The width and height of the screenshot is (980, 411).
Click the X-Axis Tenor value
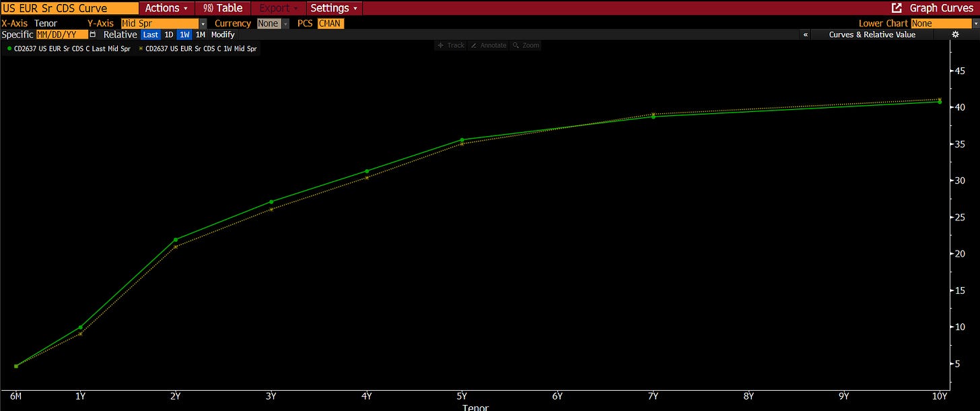point(46,24)
